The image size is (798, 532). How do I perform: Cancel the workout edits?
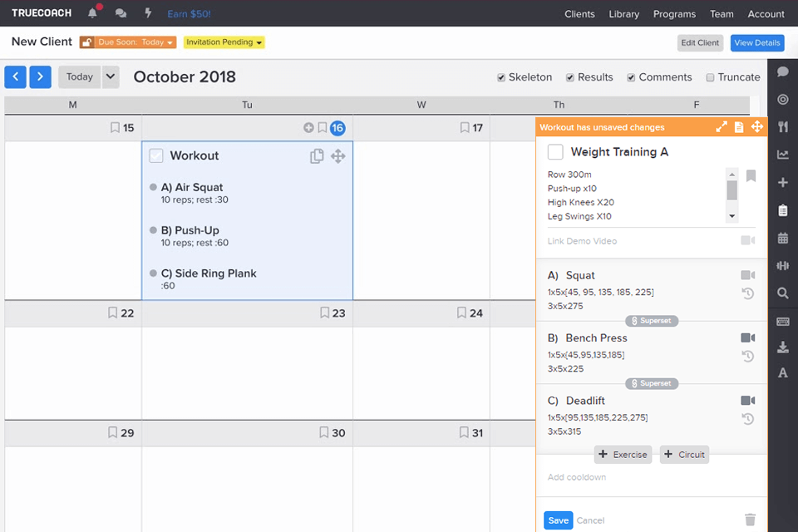click(590, 520)
